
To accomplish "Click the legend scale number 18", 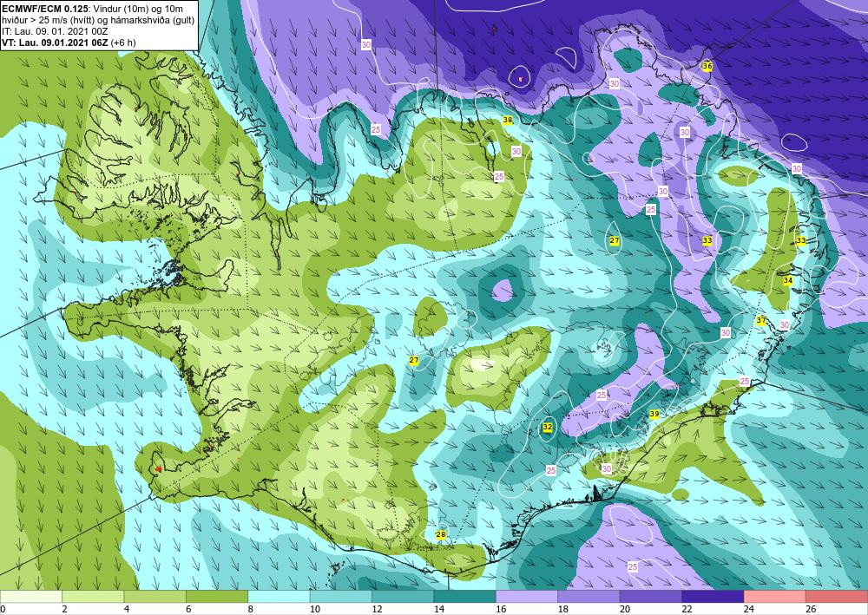I will (563, 610).
